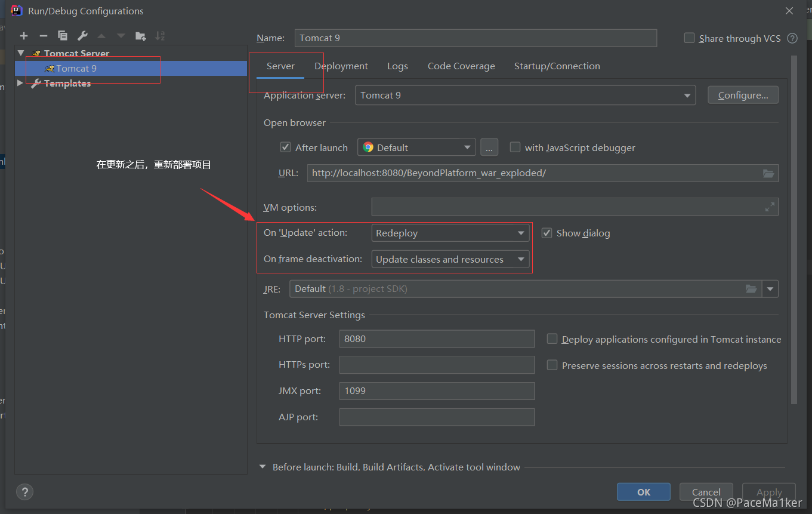Image resolution: width=812 pixels, height=514 pixels.
Task: Open On 'Update' action Redeploy dropdown
Action: [x=450, y=233]
